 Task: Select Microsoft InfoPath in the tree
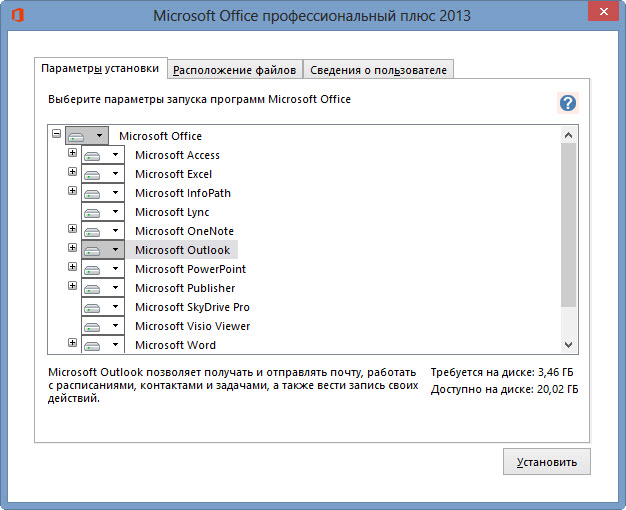tap(183, 193)
